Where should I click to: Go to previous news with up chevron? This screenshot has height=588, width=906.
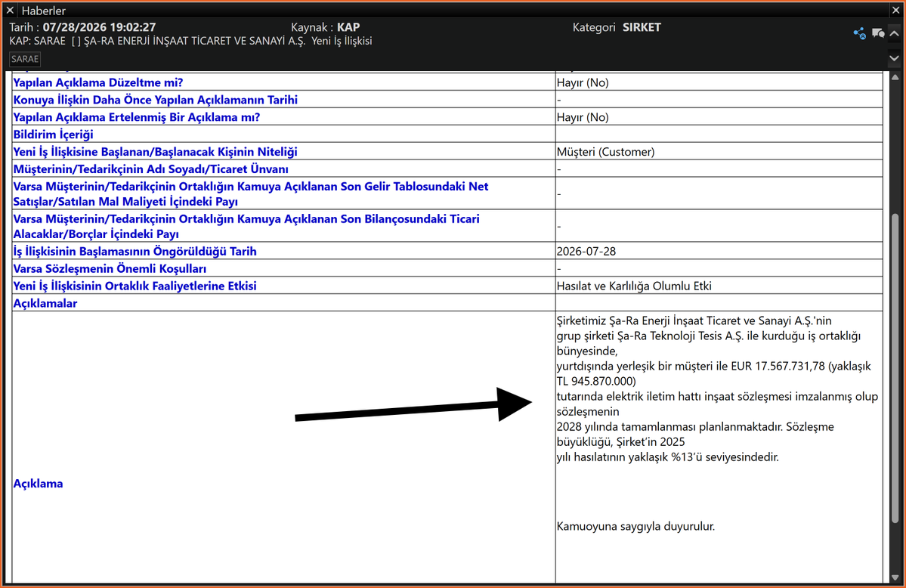coord(895,33)
